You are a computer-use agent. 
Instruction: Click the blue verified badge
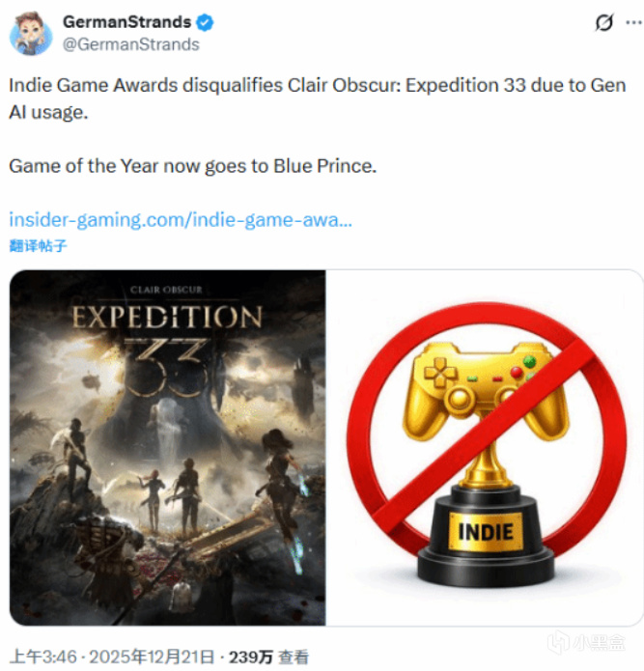205,22
